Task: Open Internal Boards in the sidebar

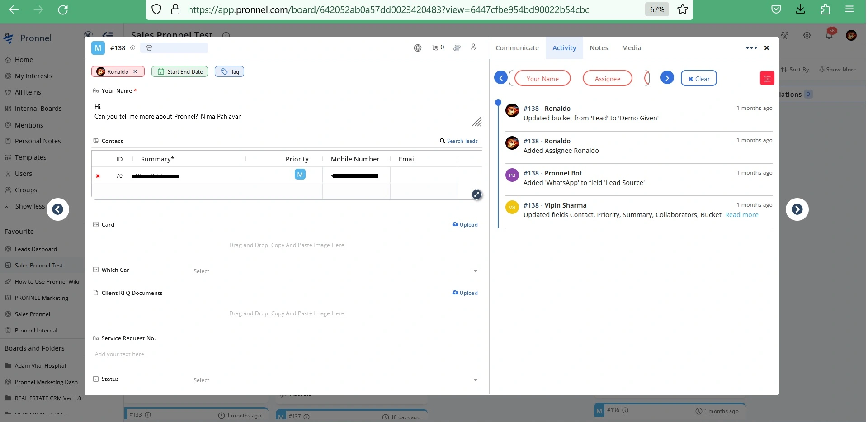Action: (x=38, y=109)
